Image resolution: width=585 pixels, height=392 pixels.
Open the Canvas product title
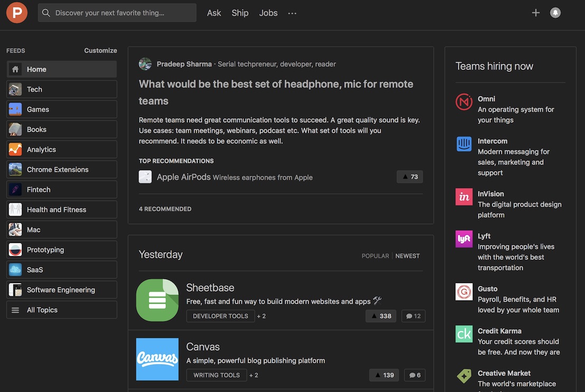click(203, 347)
